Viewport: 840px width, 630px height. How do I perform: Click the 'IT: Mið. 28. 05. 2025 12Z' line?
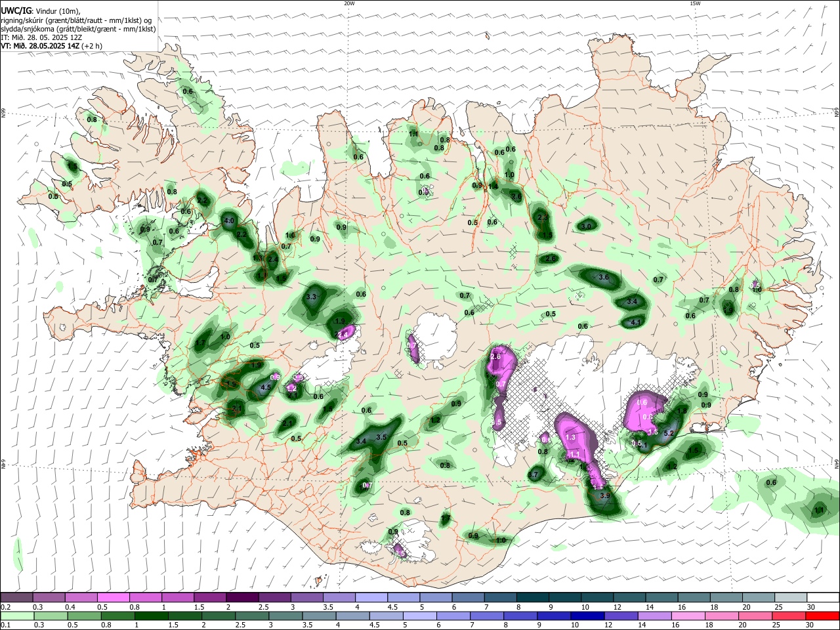pos(41,37)
